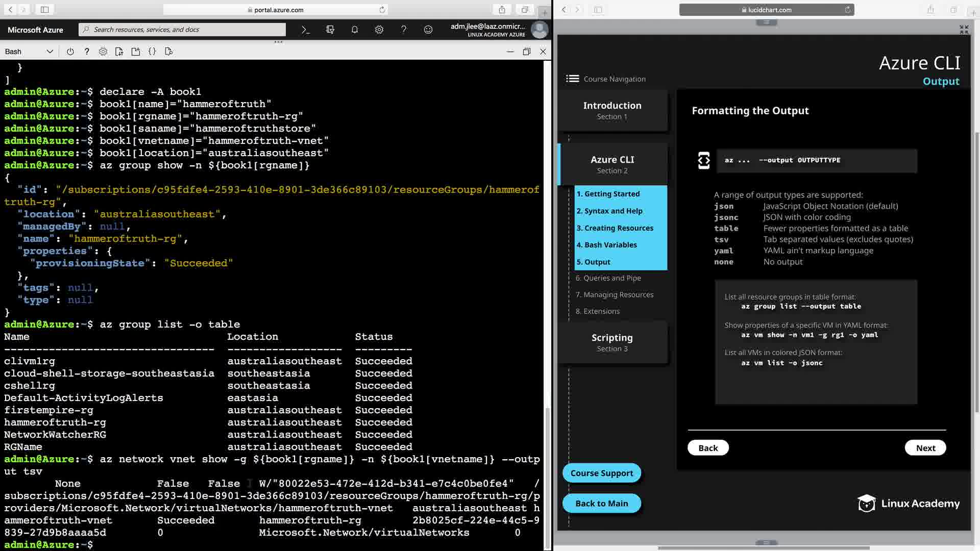This screenshot has height=551, width=980.
Task: Open the Cloud Shell editor braces icon
Action: point(152,52)
